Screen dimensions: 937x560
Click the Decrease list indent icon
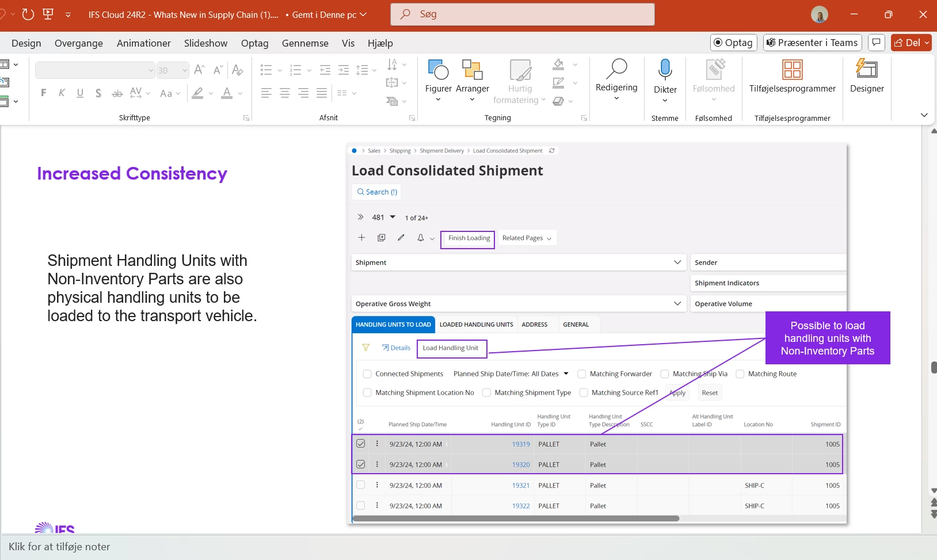(x=325, y=70)
